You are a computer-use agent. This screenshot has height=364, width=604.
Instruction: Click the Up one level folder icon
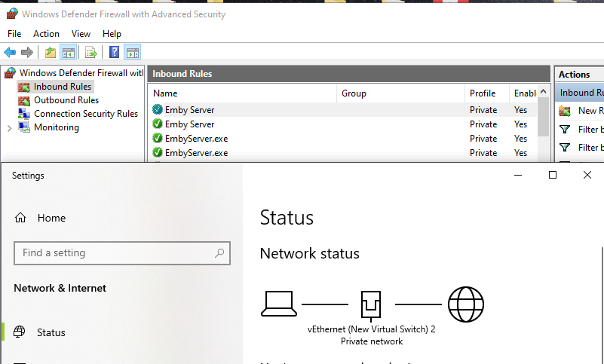50,52
